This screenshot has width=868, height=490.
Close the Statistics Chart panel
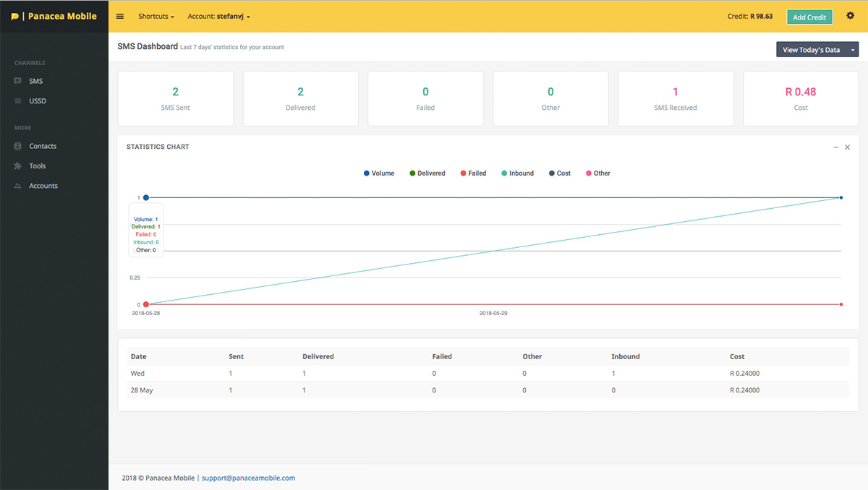point(848,147)
